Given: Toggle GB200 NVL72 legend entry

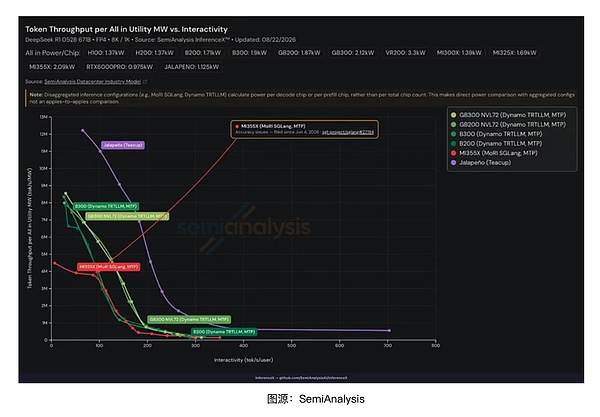Looking at the screenshot, I should pos(508,124).
